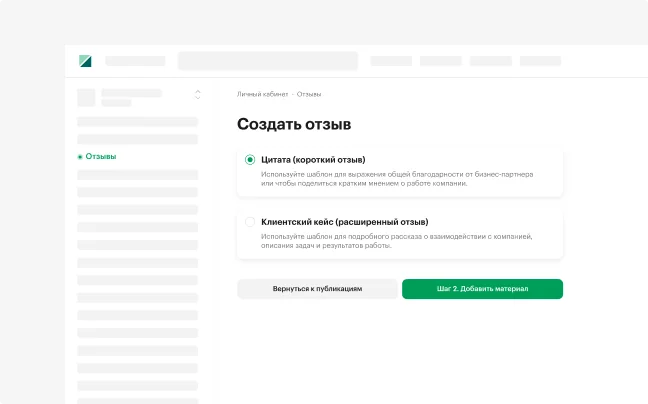
Task: Click the header search field
Action: 267,61
